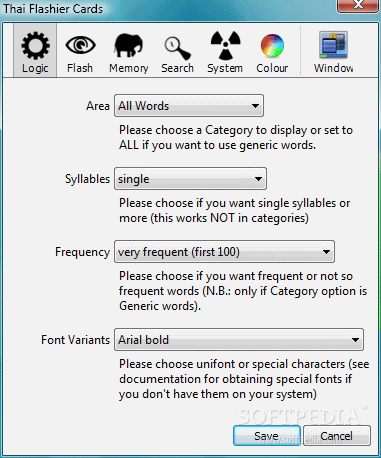Image resolution: width=381 pixels, height=458 pixels.
Task: Switch to Memory elephant icon tab
Action: point(129,51)
